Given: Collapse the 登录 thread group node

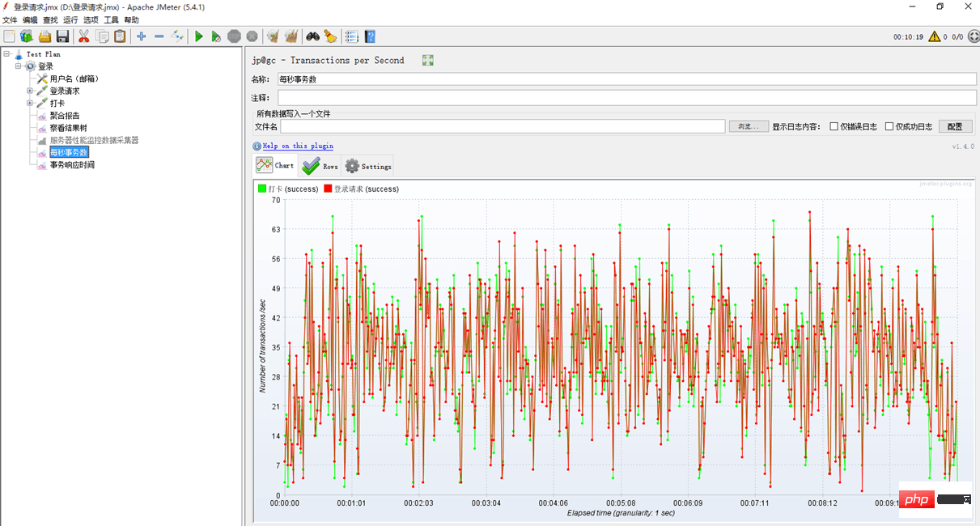Looking at the screenshot, I should 18,66.
